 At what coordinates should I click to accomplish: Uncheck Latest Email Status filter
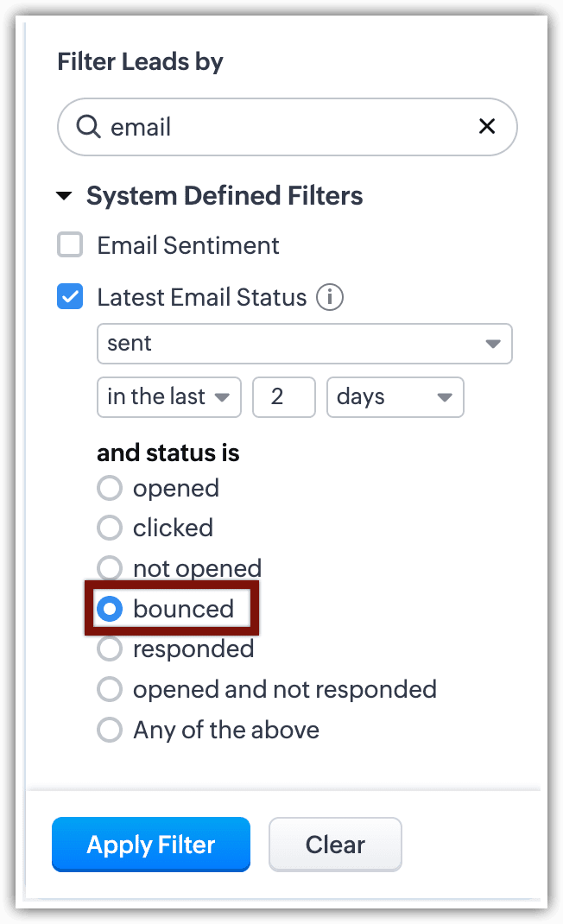pyautogui.click(x=70, y=298)
